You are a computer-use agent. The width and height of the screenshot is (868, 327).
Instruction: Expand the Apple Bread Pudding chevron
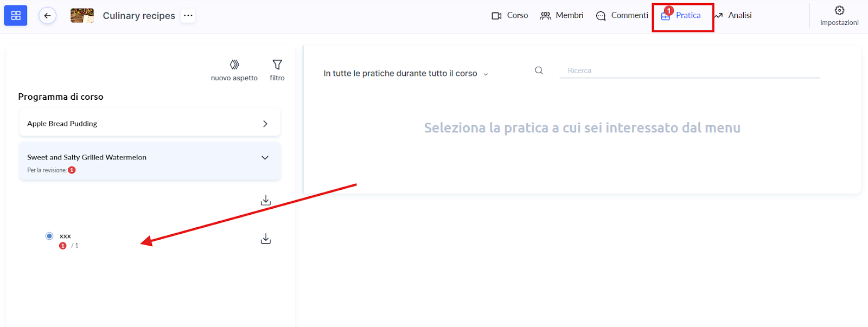[x=265, y=124]
